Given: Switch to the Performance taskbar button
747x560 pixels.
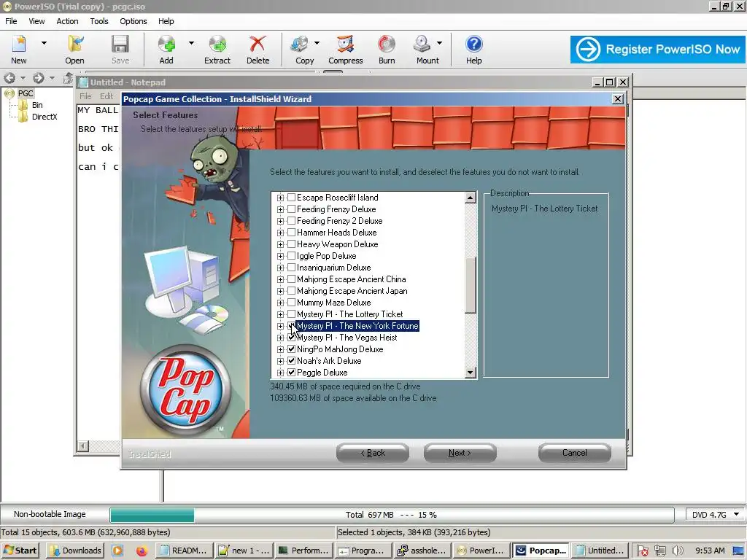Looking at the screenshot, I should coord(304,551).
